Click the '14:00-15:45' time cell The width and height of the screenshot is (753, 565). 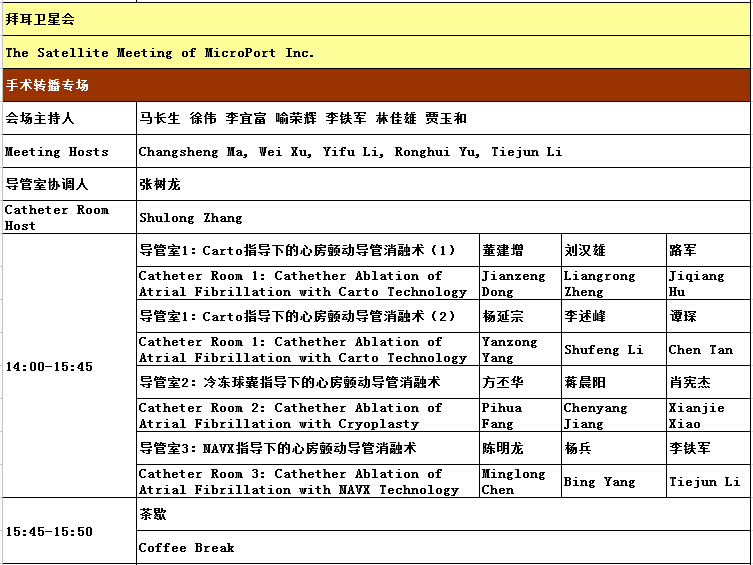[70, 366]
